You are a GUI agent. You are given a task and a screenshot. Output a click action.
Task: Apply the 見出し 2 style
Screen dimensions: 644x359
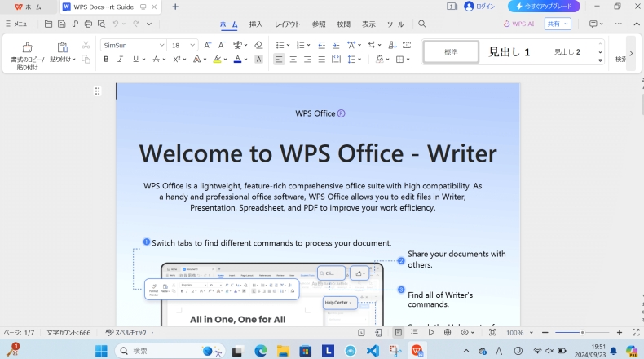[x=567, y=52]
